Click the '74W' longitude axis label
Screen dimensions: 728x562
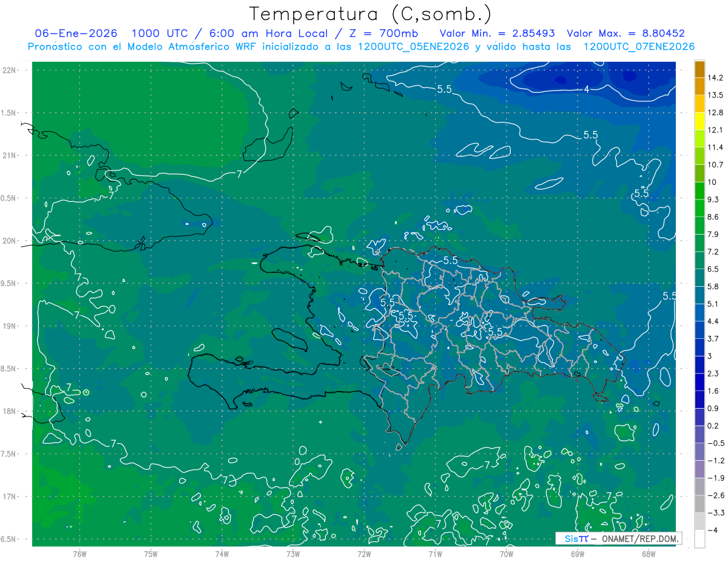point(221,554)
